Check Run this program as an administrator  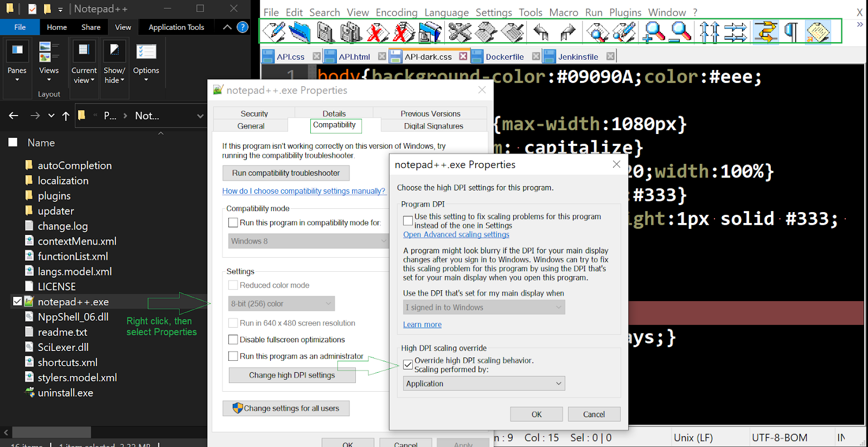tap(233, 356)
